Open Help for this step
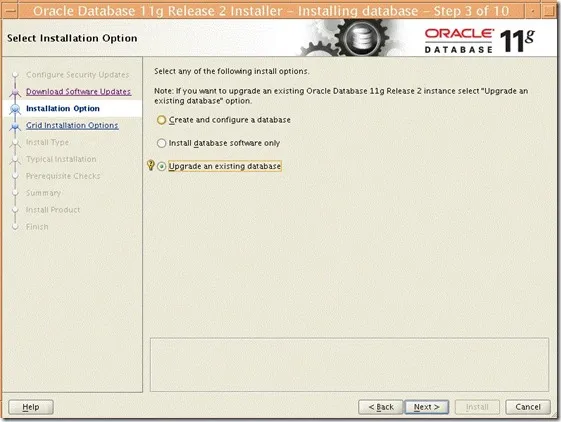 click(31, 407)
